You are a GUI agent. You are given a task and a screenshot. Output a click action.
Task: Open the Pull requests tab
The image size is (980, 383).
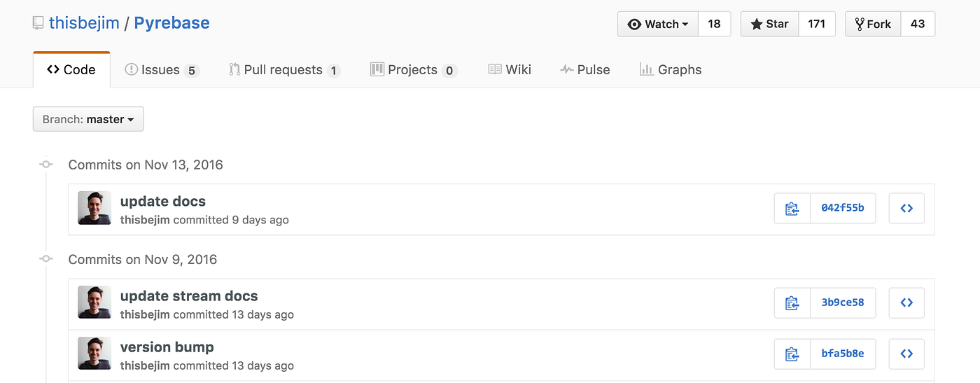tap(283, 70)
